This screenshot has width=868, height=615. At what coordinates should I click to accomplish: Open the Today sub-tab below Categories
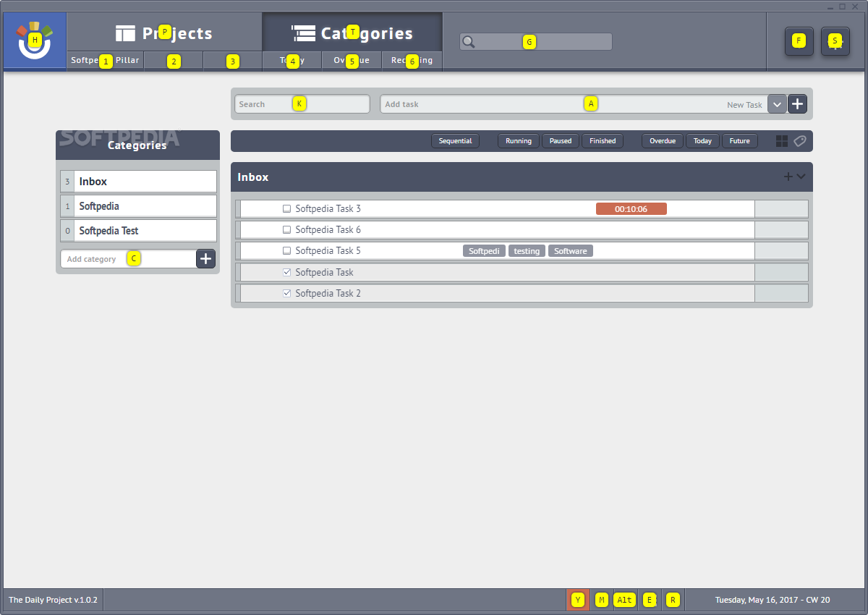[x=292, y=61]
